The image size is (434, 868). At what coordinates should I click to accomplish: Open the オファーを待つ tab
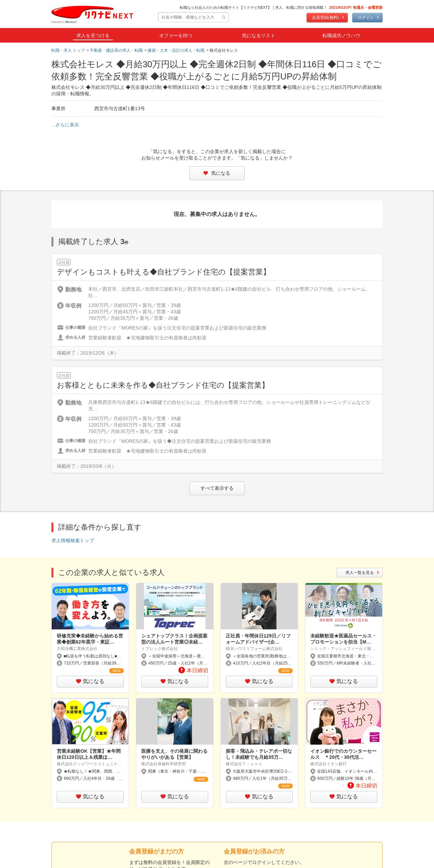click(x=176, y=35)
